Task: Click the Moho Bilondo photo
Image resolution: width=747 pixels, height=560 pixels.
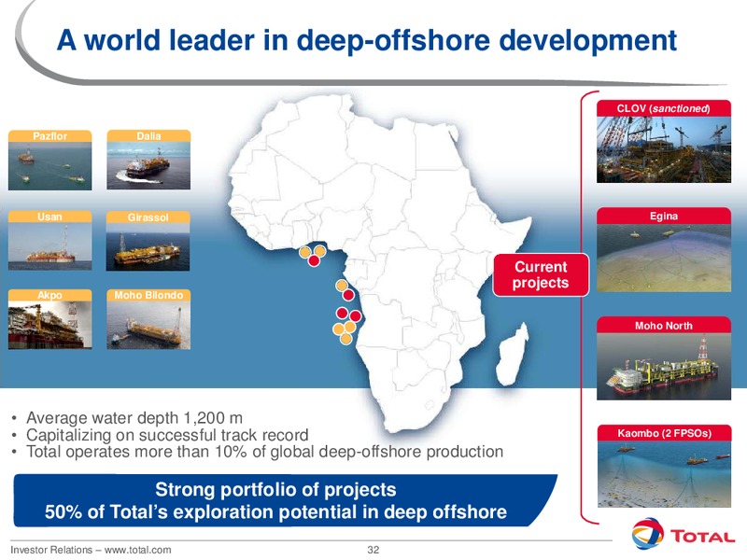Action: tap(148, 325)
